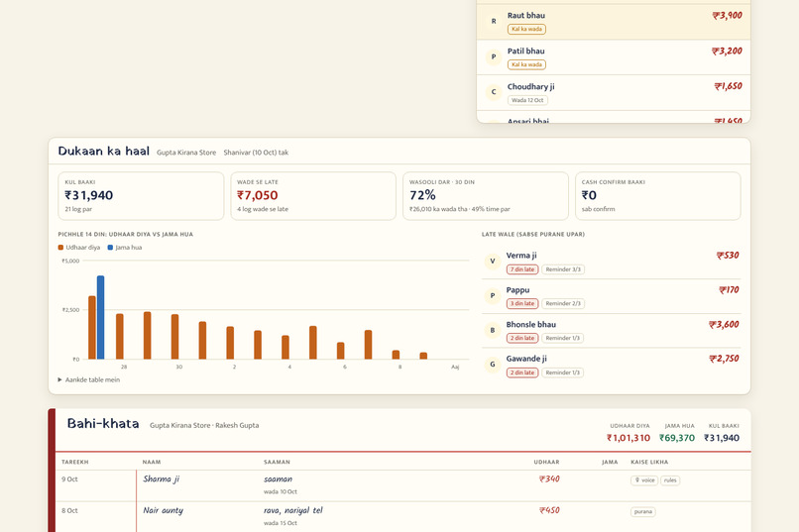Viewport: 799px width, 532px height.
Task: Click 2 din late badge under Bhonsle bhau
Action: pyautogui.click(x=522, y=338)
